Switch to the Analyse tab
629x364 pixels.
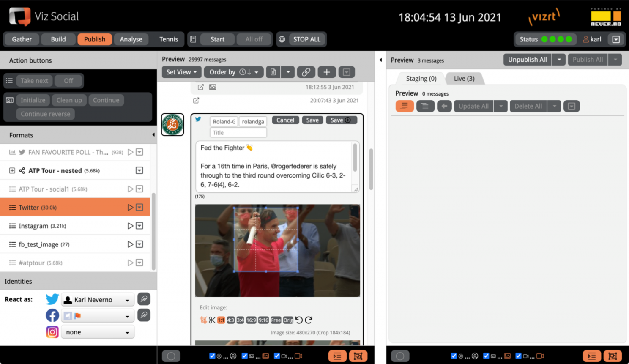coord(131,39)
